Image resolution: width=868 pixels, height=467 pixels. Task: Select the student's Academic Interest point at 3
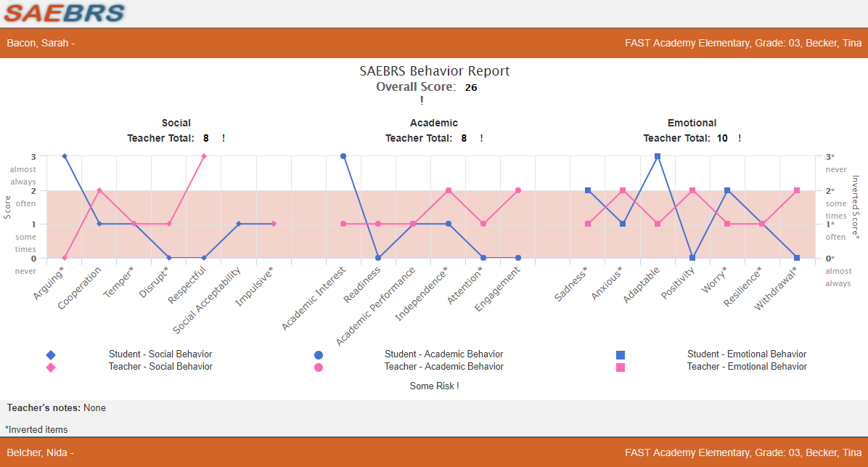tap(343, 156)
